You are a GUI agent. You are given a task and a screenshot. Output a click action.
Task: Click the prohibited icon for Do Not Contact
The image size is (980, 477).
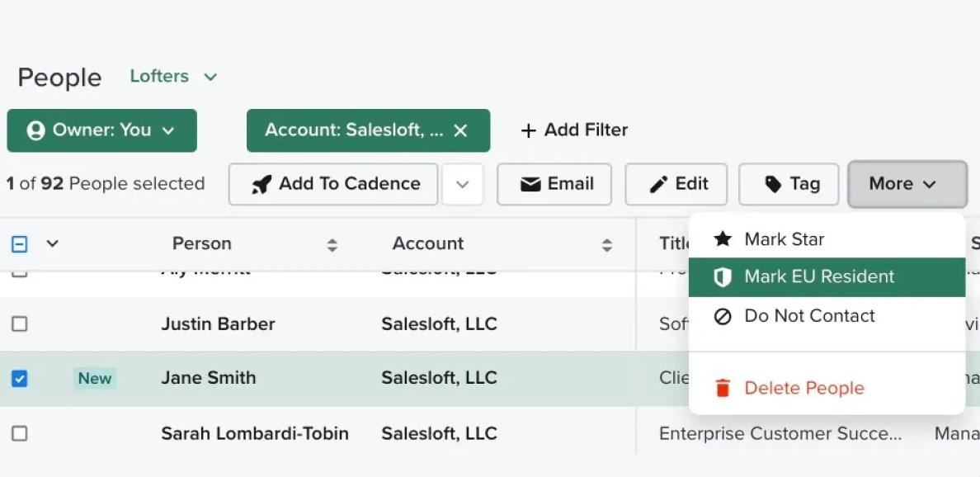pos(723,317)
